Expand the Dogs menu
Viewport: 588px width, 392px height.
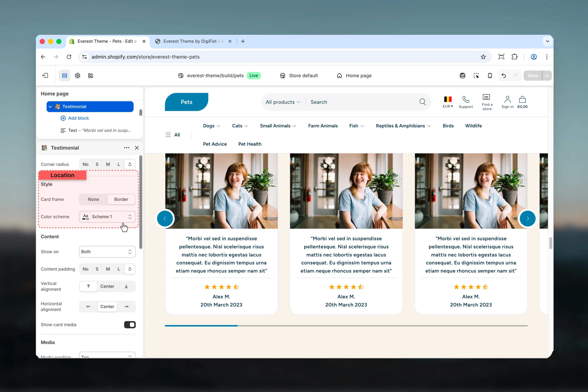click(x=211, y=126)
